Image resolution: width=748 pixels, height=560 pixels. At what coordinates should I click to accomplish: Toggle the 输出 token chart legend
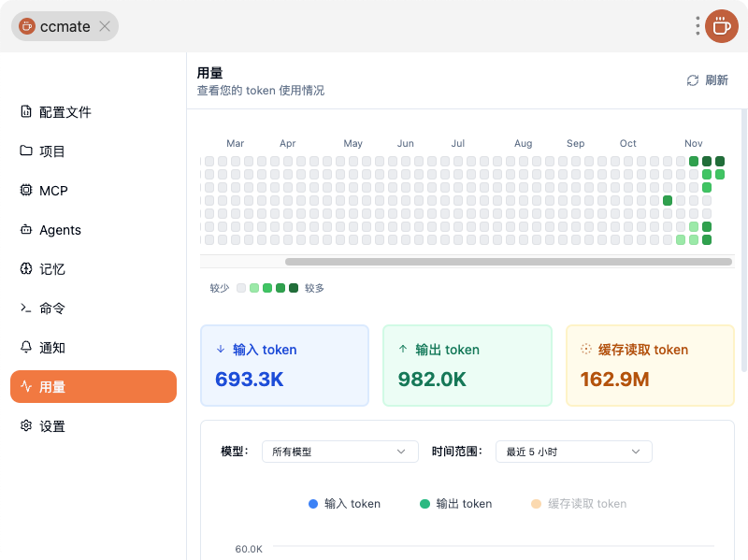pyautogui.click(x=455, y=504)
